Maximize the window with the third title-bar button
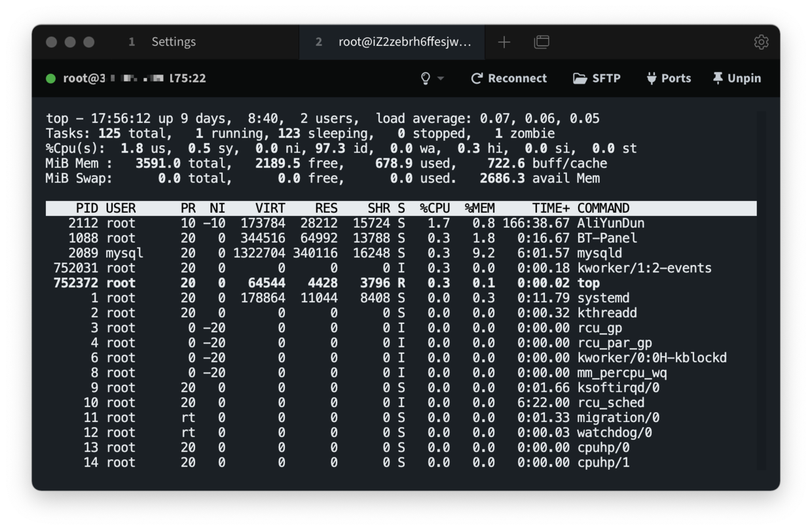This screenshot has height=530, width=812. [89, 43]
